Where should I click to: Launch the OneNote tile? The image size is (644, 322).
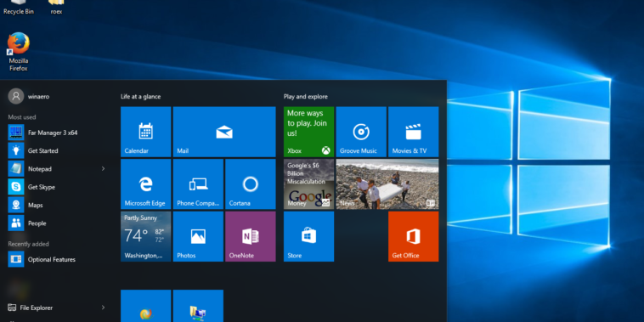coord(251,236)
